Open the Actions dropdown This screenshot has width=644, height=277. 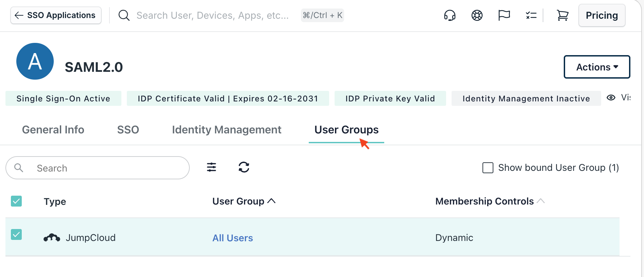[597, 67]
